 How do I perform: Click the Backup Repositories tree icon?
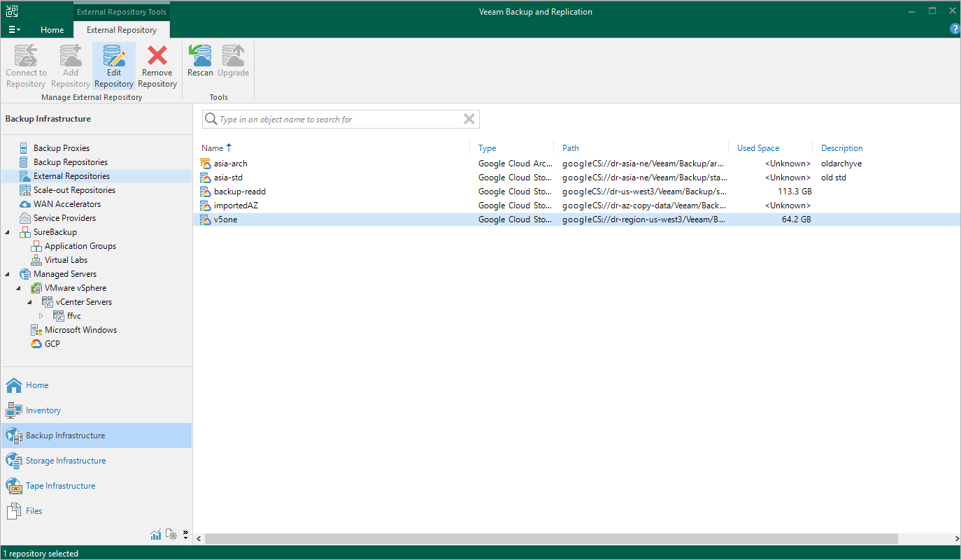24,162
